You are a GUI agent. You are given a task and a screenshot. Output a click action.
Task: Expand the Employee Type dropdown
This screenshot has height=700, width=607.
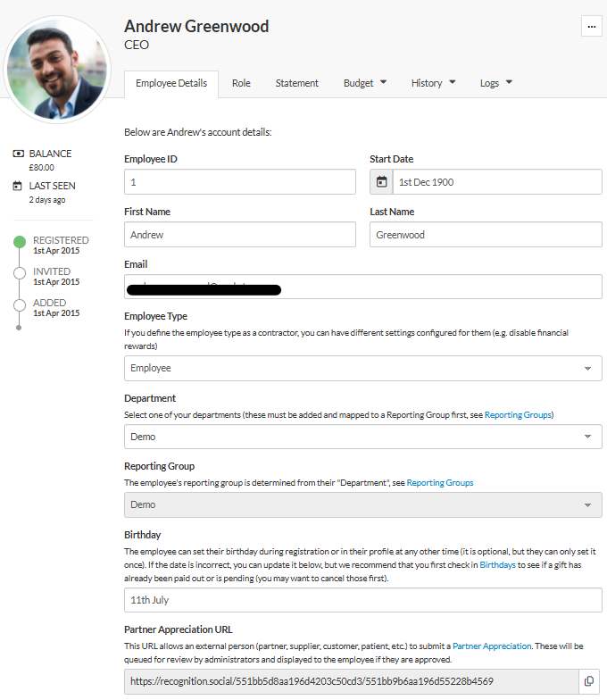point(363,369)
